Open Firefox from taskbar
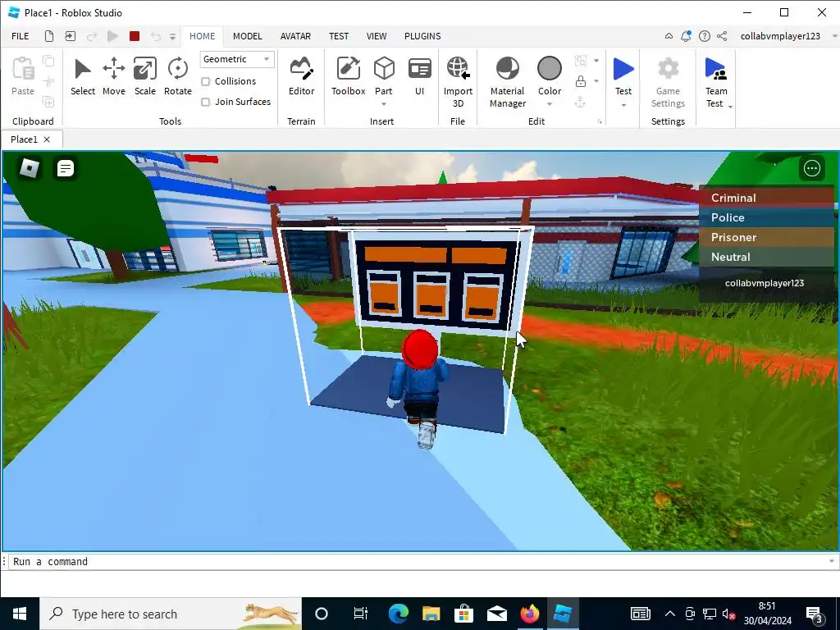 click(529, 614)
